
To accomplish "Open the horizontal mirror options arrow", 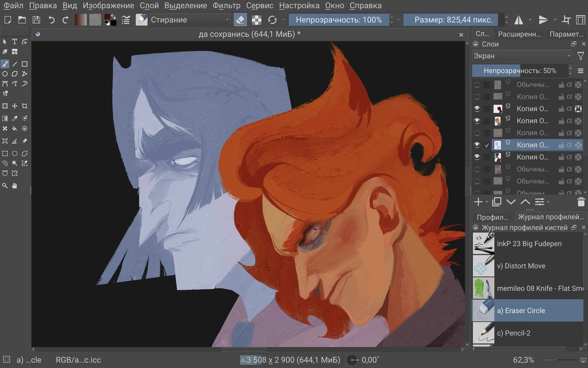I will [x=530, y=20].
